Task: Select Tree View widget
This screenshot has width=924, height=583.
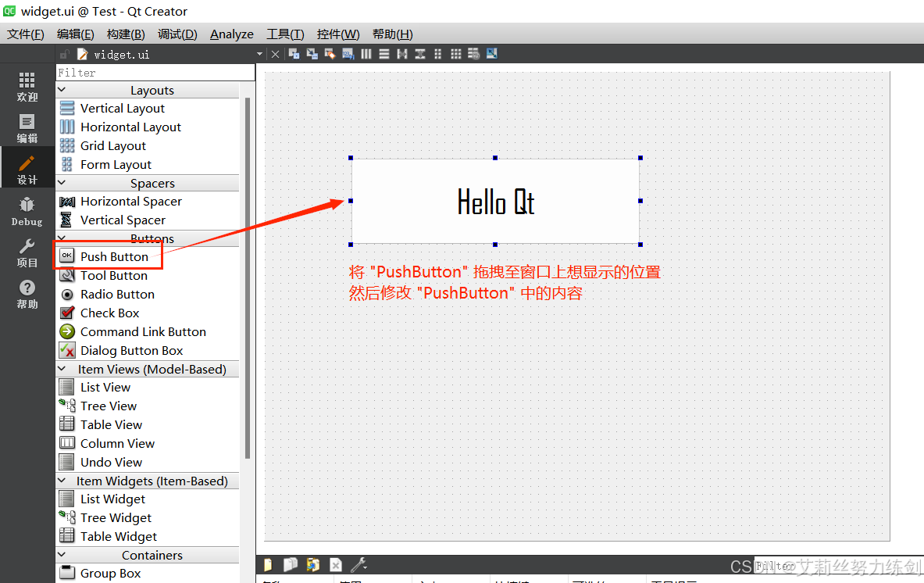Action: (x=148, y=406)
